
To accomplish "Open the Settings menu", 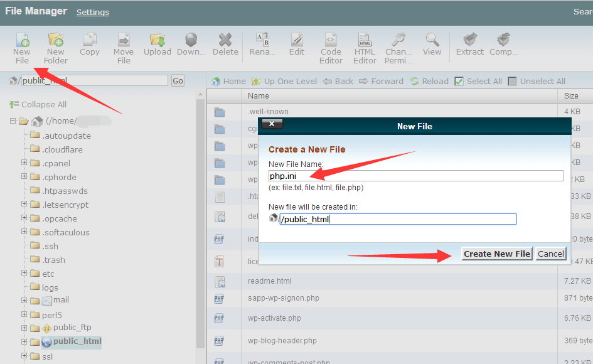I will [x=92, y=12].
